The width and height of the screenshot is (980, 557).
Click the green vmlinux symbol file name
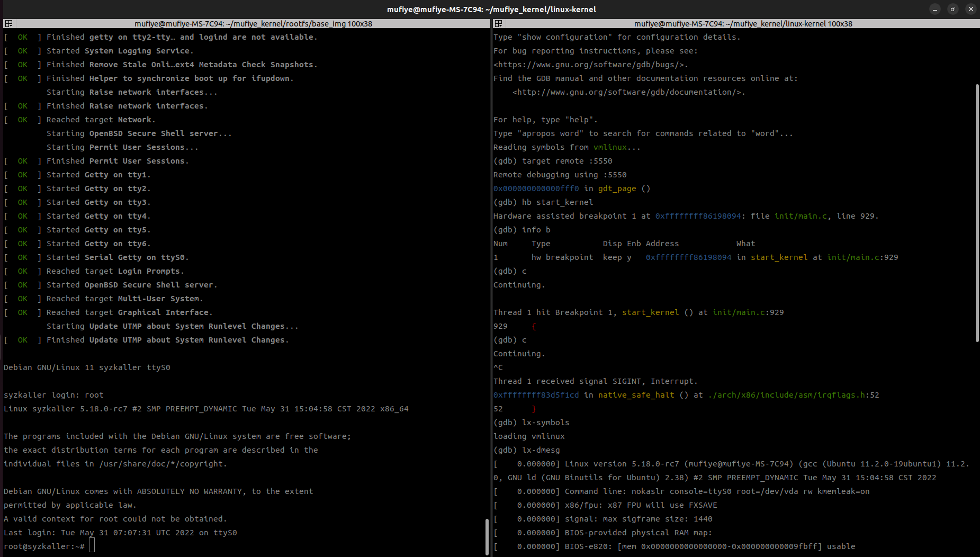coord(610,147)
